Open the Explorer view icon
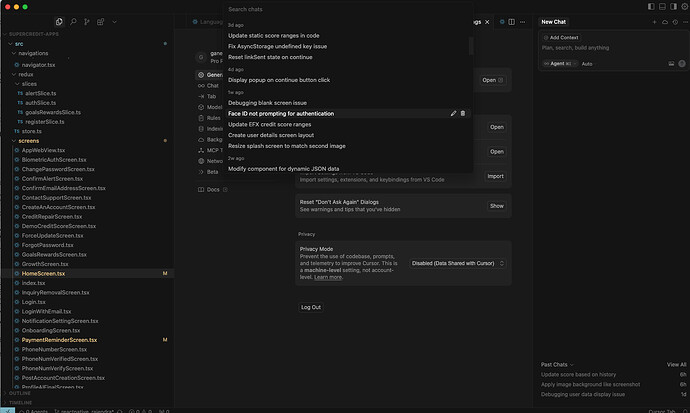 (x=59, y=22)
